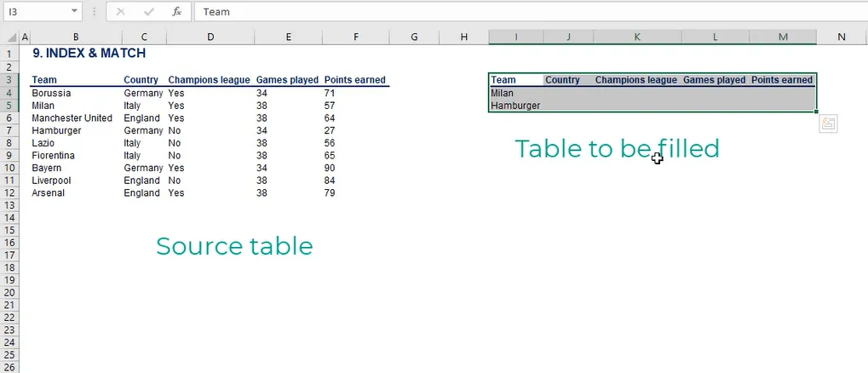
Task: Click 'Germany' in the Borussia row
Action: coord(143,93)
